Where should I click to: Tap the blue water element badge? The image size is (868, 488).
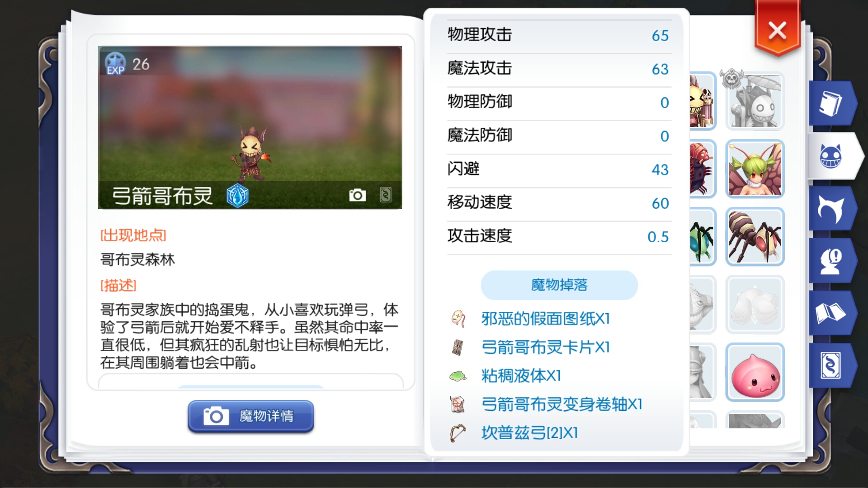(x=237, y=196)
